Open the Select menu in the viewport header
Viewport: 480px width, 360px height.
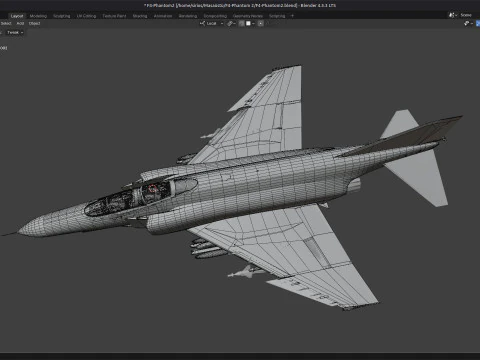click(x=6, y=23)
